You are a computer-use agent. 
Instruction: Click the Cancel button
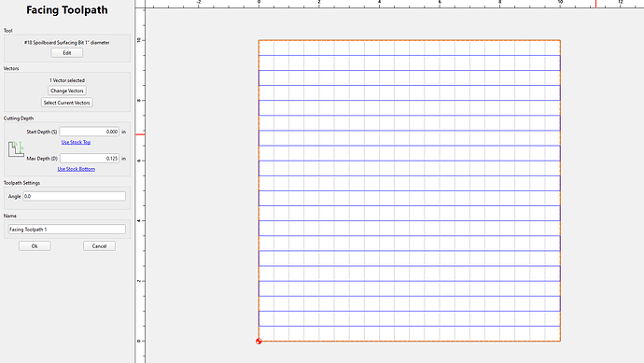tap(99, 246)
